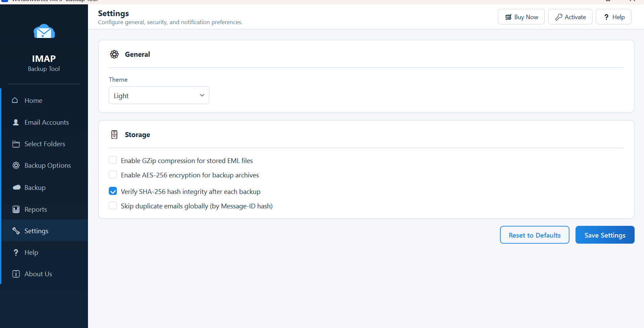
Task: Click the shopping cart icon on Buy Now
Action: point(508,17)
